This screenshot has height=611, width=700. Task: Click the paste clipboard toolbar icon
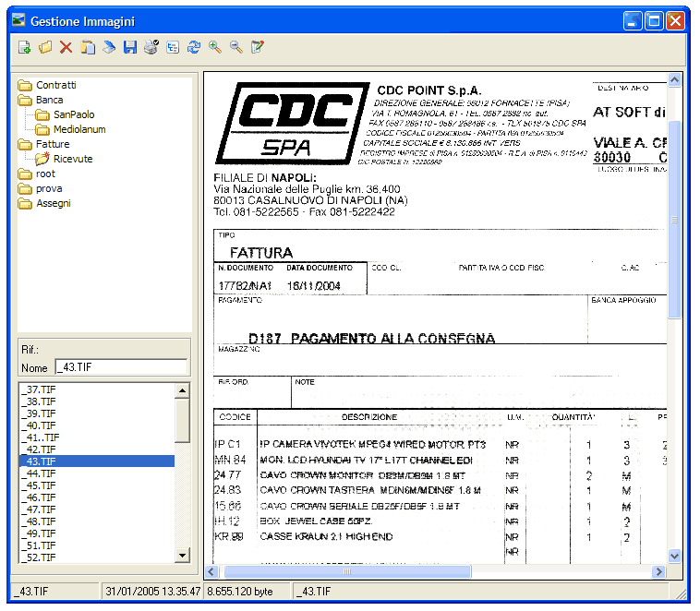[88, 47]
